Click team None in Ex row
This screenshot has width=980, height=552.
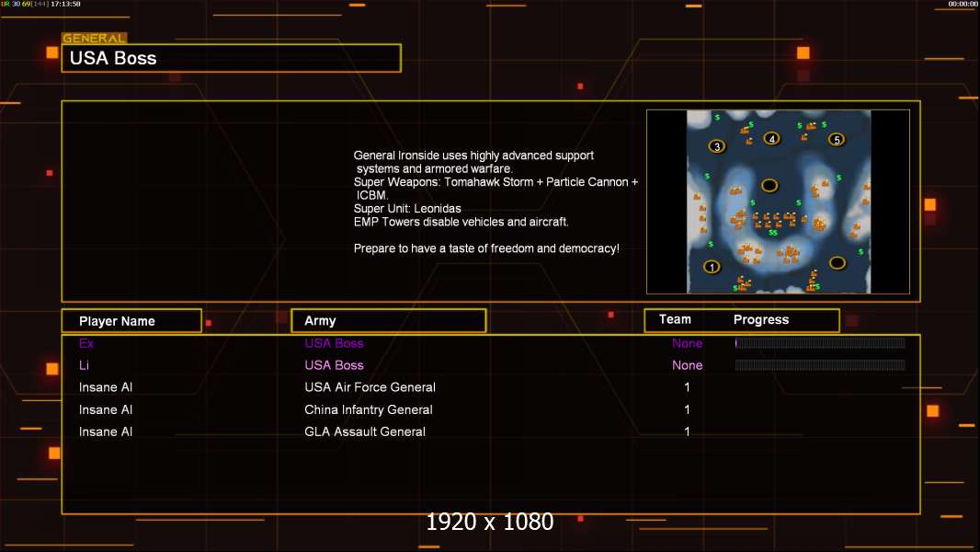pos(687,343)
